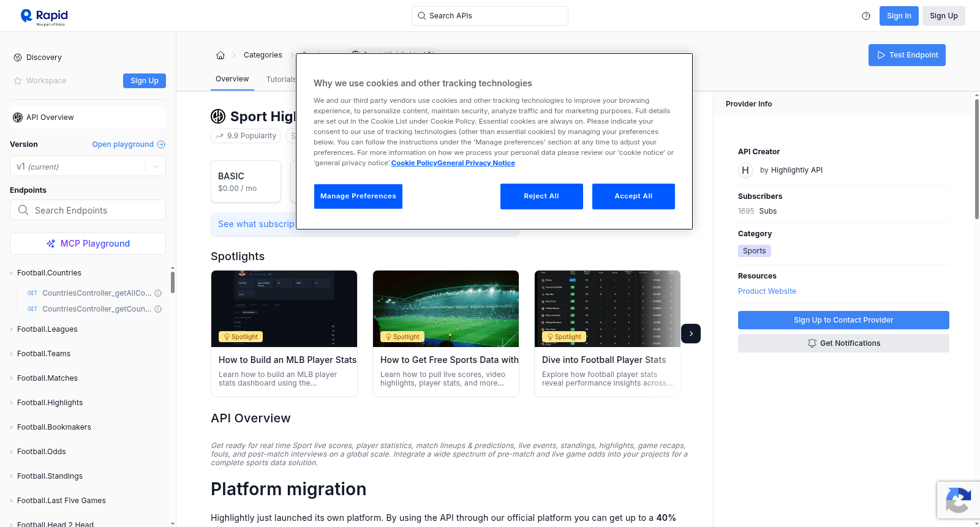Viewport: 980px width, 527px height.
Task: Open Workspace in the sidebar
Action: pos(46,81)
